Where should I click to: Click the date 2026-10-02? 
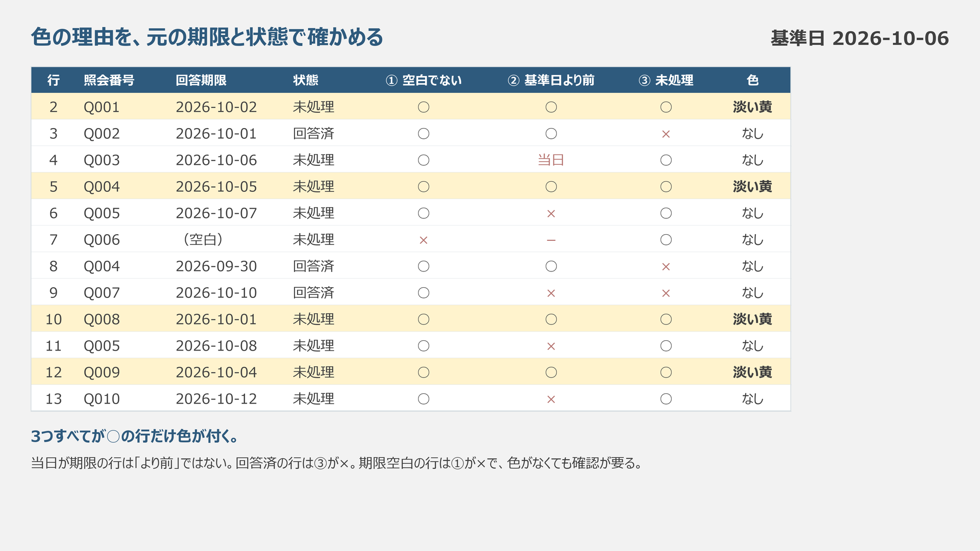[x=216, y=107]
